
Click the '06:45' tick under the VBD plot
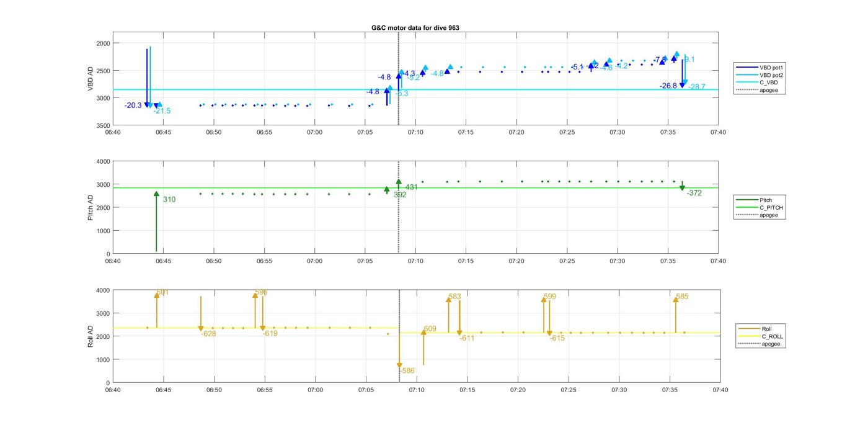(x=163, y=132)
